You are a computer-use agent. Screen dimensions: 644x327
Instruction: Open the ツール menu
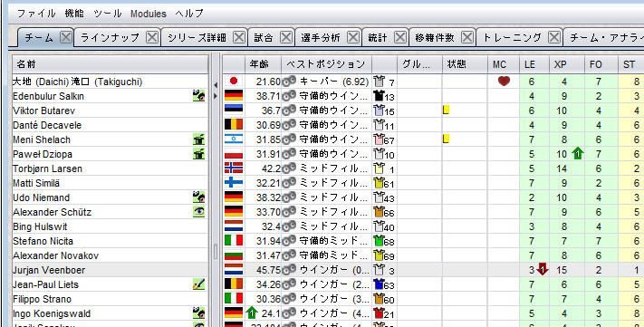[107, 14]
